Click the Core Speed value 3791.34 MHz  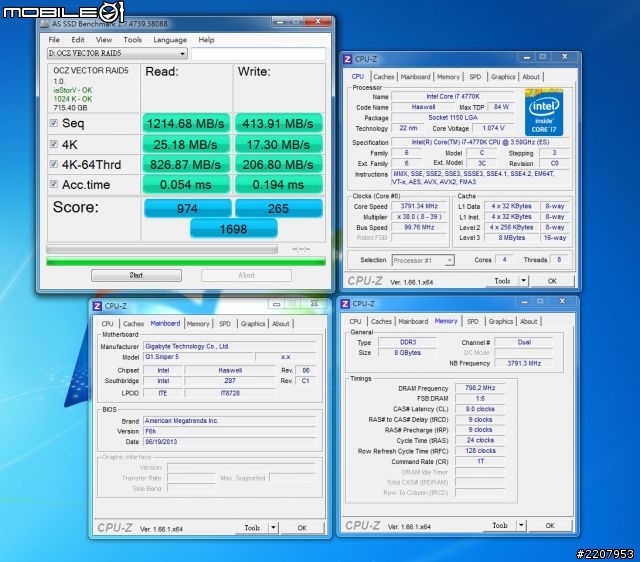(x=419, y=206)
